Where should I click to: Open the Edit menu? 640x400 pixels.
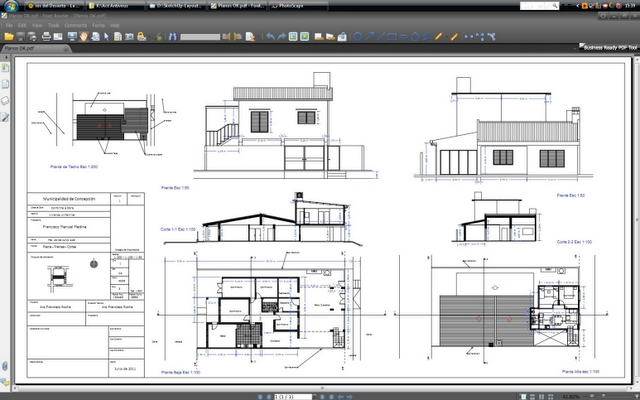tap(22, 25)
